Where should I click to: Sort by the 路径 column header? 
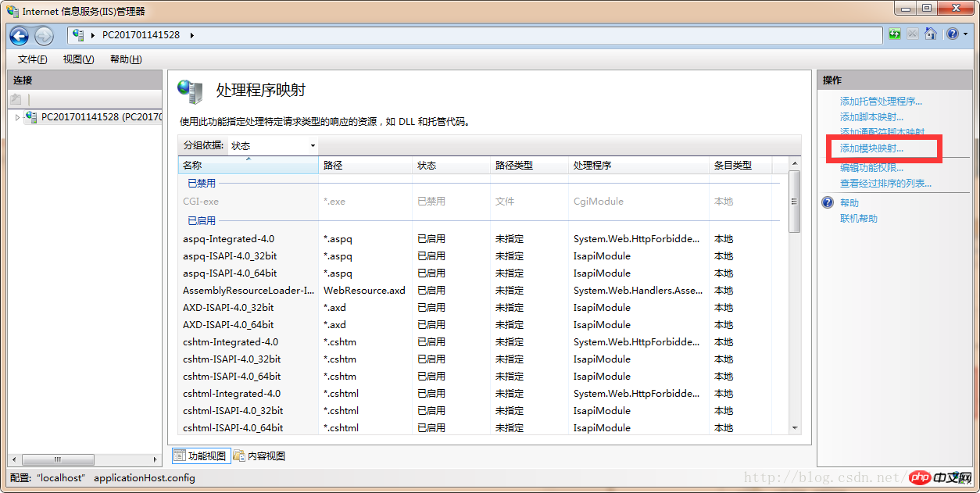click(365, 166)
